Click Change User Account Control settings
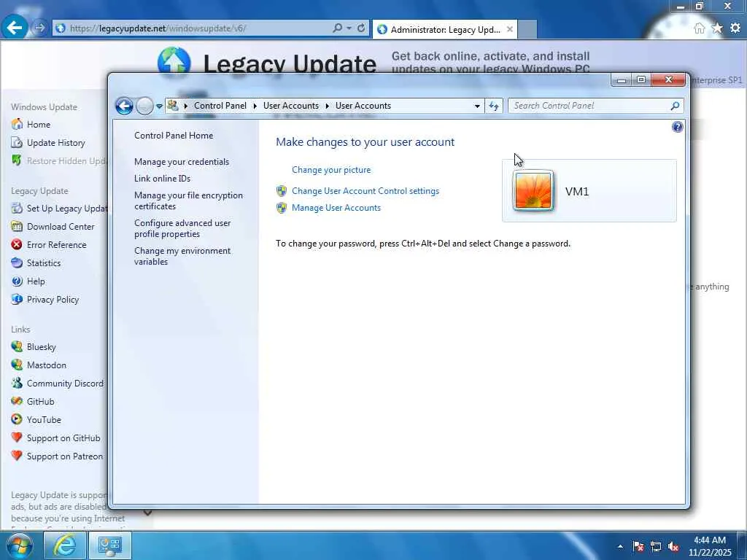Screen dimensions: 747x560 coord(365,190)
